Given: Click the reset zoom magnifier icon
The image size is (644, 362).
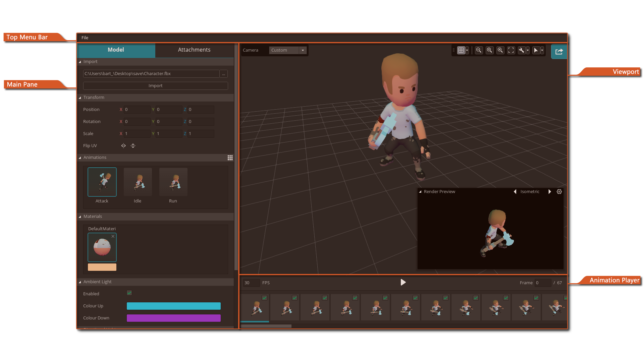Looking at the screenshot, I should click(490, 50).
